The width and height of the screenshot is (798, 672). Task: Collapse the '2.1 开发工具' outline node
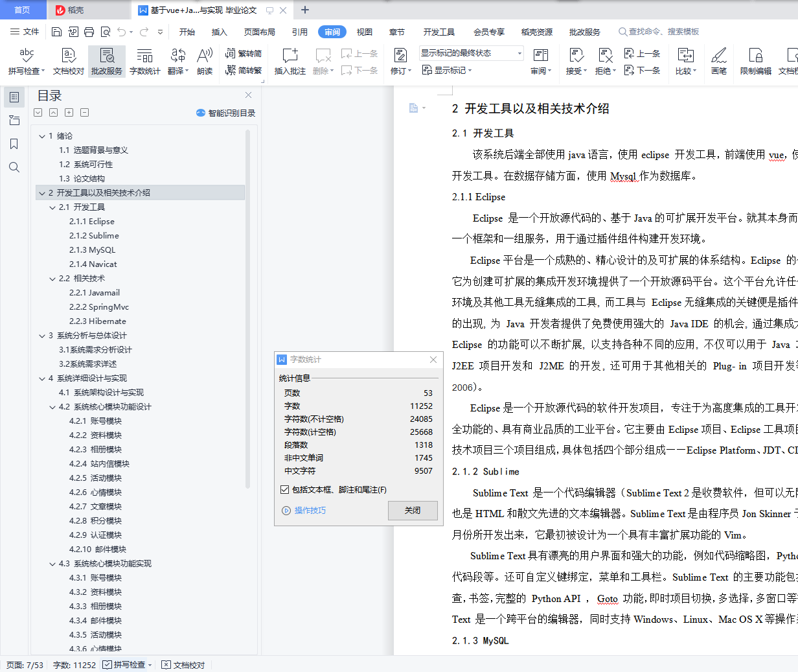click(x=52, y=207)
